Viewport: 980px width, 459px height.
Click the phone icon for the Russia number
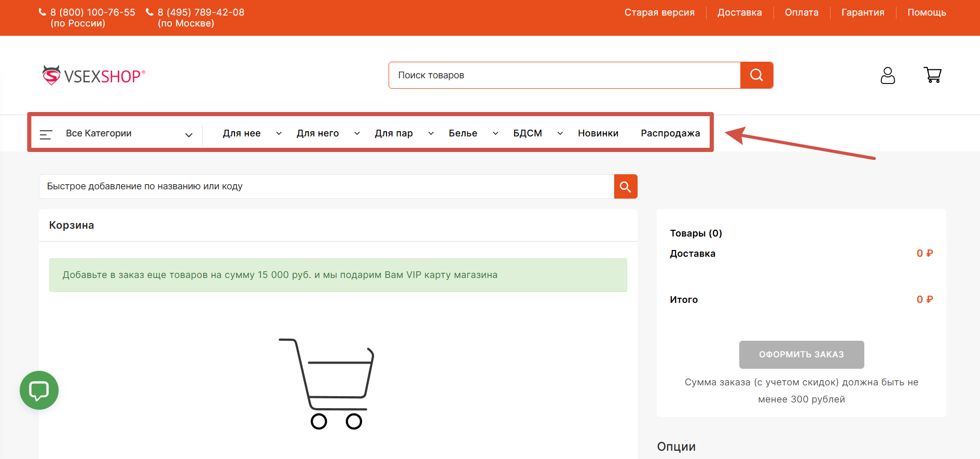(x=43, y=12)
